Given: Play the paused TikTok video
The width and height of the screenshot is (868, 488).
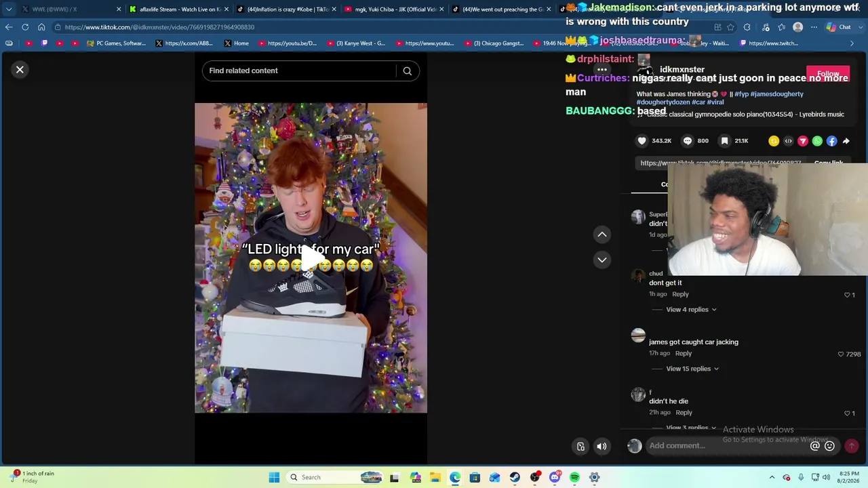Looking at the screenshot, I should click(311, 258).
